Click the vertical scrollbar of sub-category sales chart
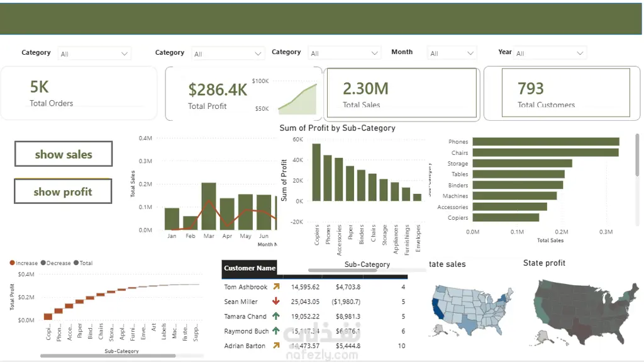644x362 pixels. click(637, 156)
